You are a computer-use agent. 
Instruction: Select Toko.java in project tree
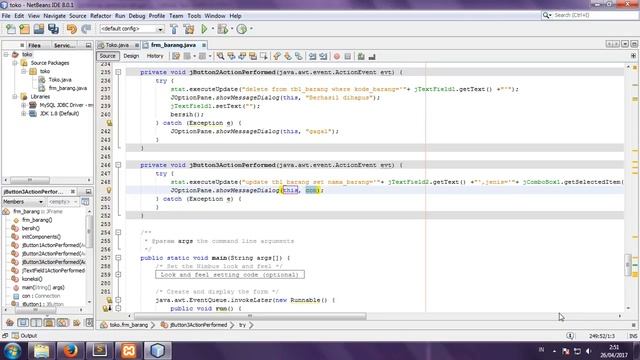[x=60, y=80]
